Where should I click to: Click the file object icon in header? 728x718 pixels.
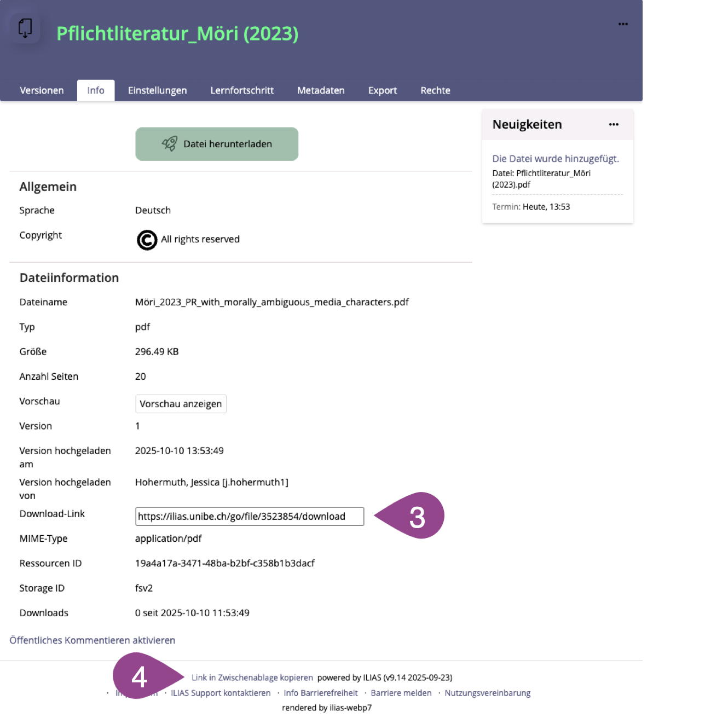point(25,28)
